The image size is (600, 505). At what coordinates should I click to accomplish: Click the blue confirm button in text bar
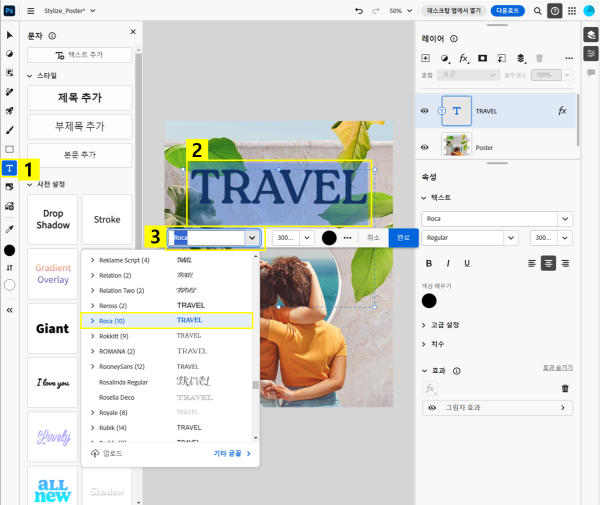tap(403, 238)
